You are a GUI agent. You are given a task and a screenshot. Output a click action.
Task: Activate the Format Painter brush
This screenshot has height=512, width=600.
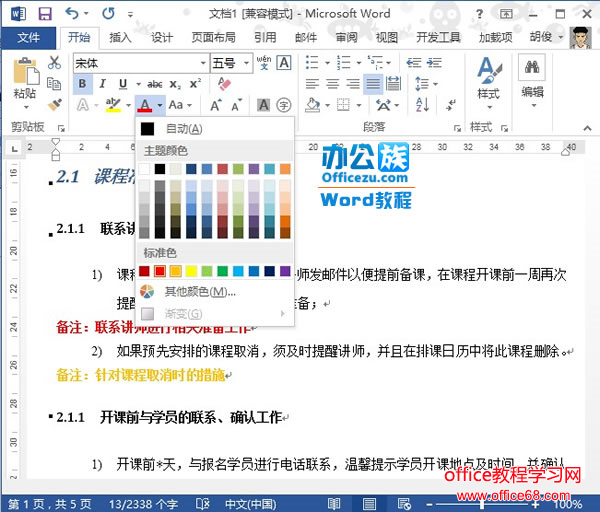(x=54, y=104)
